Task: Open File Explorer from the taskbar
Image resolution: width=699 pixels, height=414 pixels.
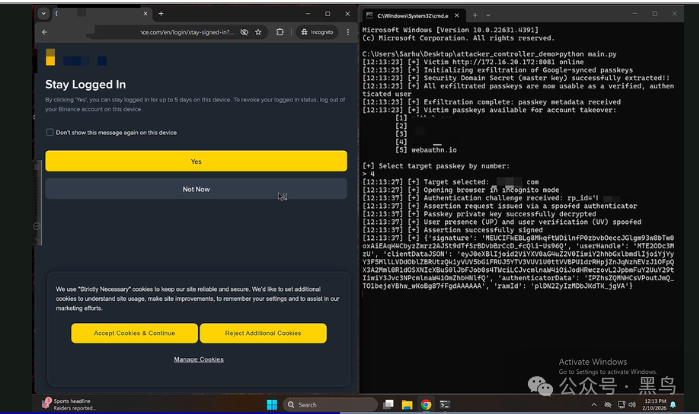Action: [x=407, y=405]
